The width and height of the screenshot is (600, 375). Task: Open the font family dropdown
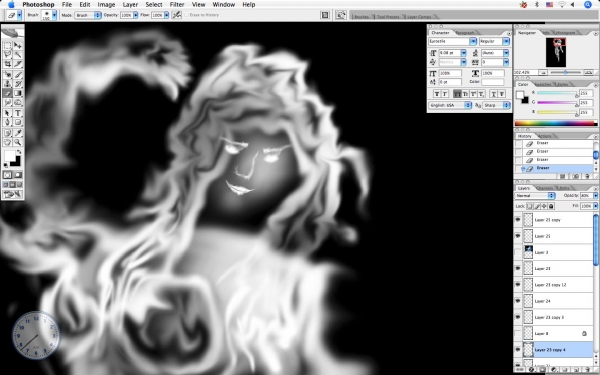[473, 41]
